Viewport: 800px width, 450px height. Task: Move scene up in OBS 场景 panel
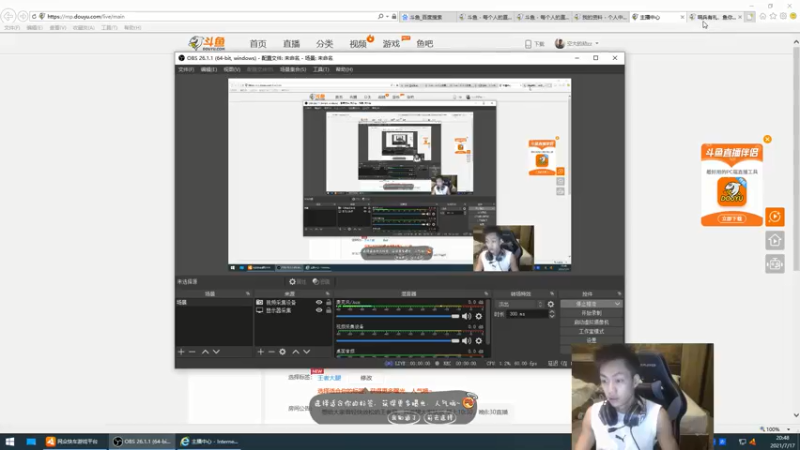click(205, 352)
